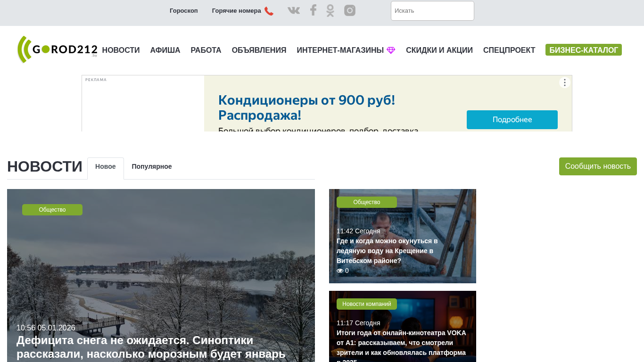This screenshot has height=362, width=644.
Task: Open the Дефицита снега не ожидается headline
Action: point(151,347)
